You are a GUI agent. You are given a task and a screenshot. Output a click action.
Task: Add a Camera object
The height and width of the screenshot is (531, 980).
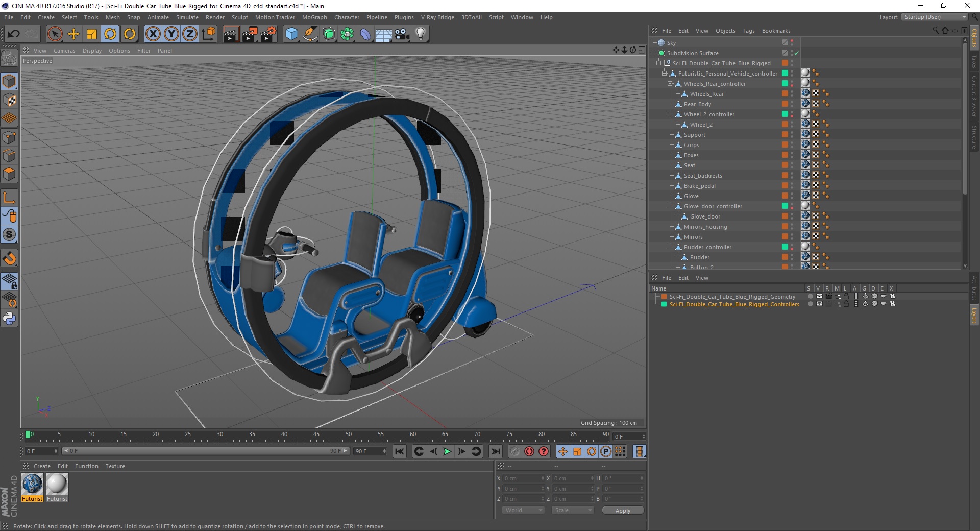click(x=402, y=34)
